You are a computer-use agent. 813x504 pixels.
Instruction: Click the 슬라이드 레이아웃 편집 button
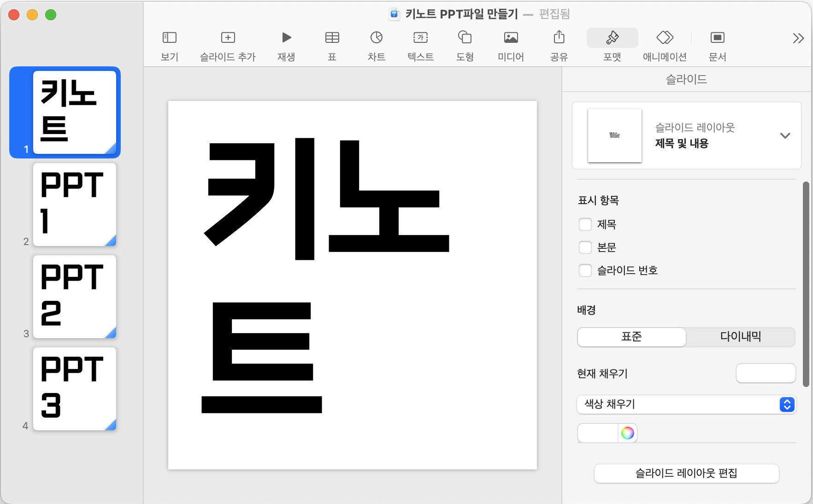coord(686,473)
